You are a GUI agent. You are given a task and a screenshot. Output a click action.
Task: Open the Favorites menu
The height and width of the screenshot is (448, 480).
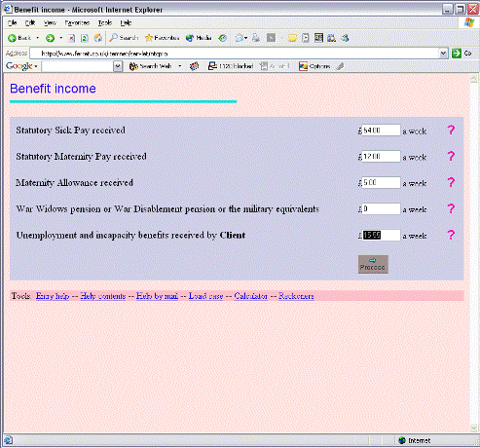tap(77, 22)
